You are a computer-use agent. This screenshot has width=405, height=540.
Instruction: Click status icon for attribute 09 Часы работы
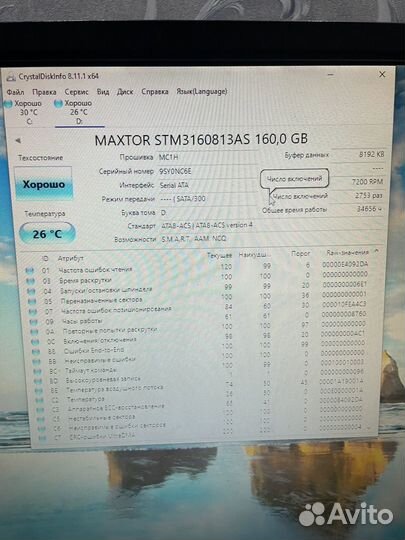point(33,322)
